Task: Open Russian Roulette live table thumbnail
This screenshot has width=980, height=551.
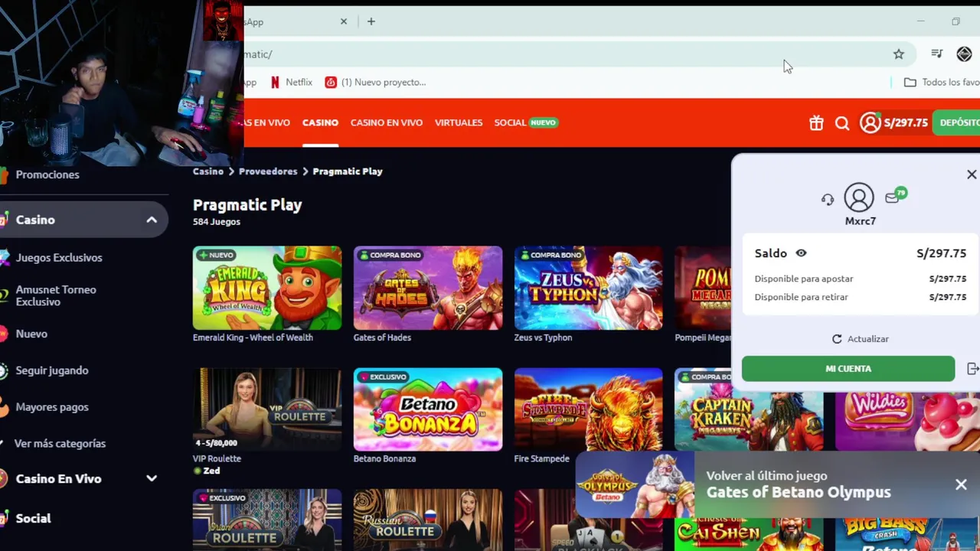Action: coord(428,520)
